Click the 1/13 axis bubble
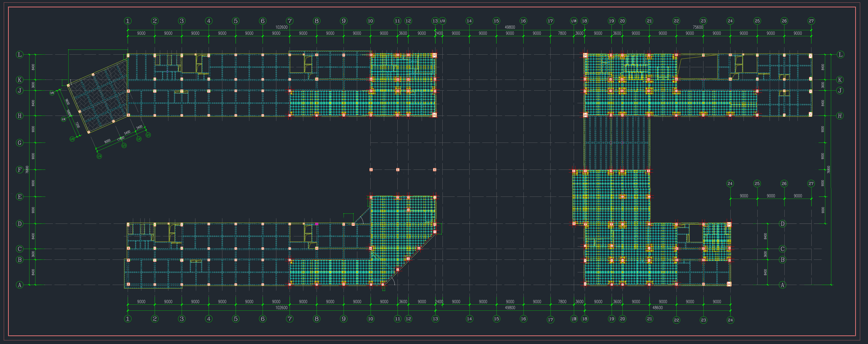This screenshot has width=868, height=344. point(442,21)
